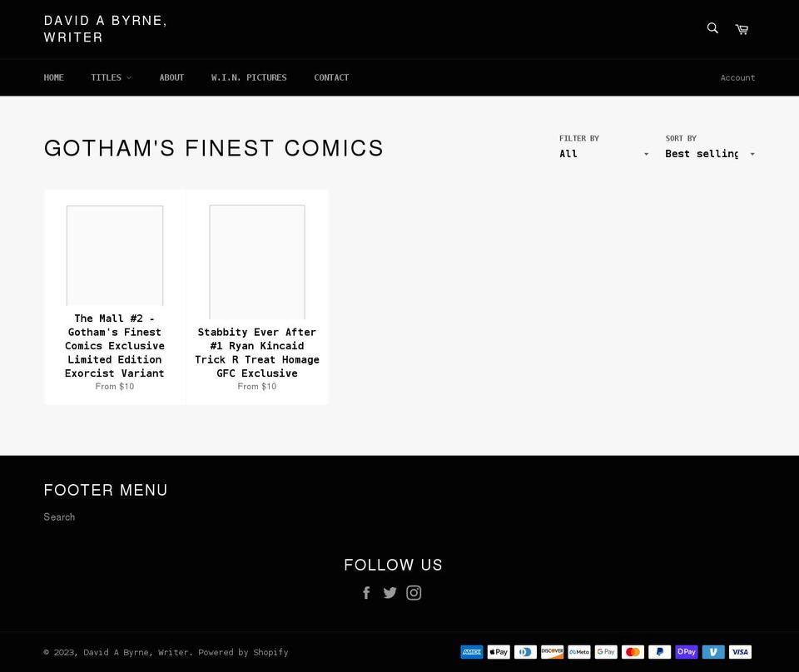Open the Account link
799x672 pixels.
point(738,77)
